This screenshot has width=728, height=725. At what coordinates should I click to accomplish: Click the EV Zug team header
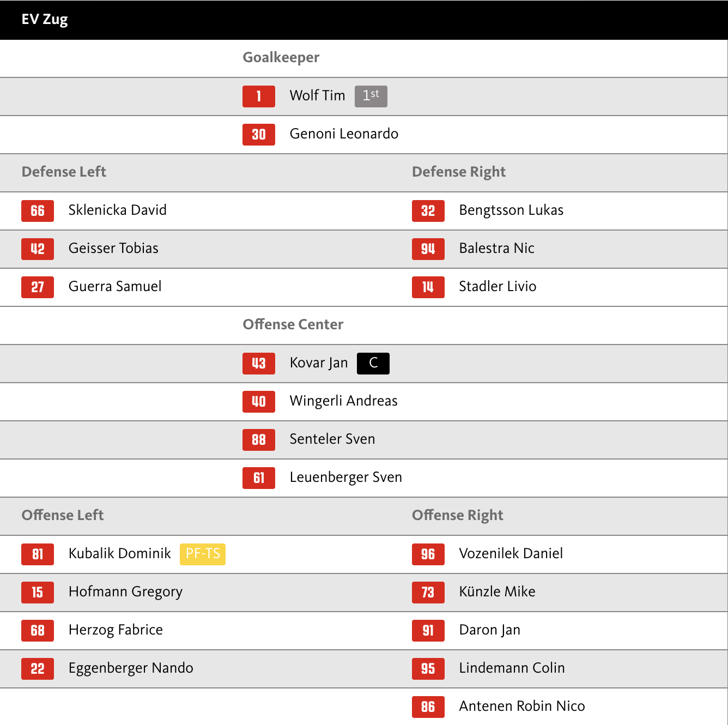point(45,20)
